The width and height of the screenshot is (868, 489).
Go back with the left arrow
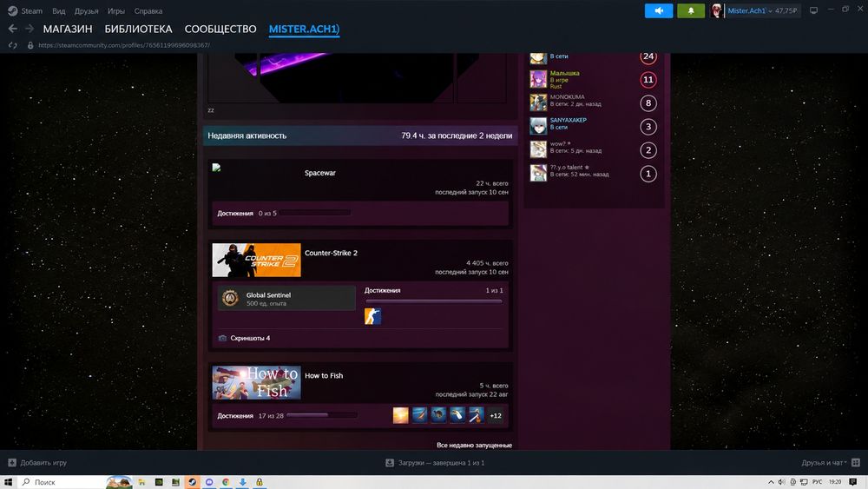pos(13,29)
